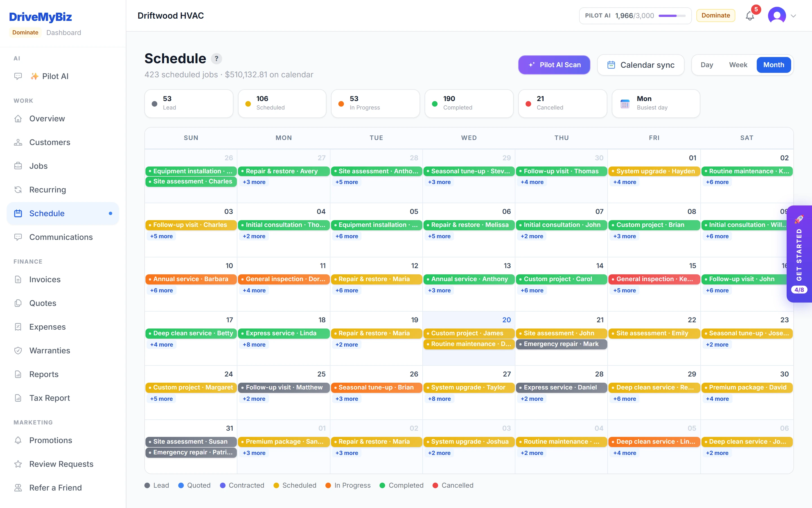Image resolution: width=812 pixels, height=508 pixels.
Task: Open General inspection · Ke... on the 15th
Action: coord(654,279)
